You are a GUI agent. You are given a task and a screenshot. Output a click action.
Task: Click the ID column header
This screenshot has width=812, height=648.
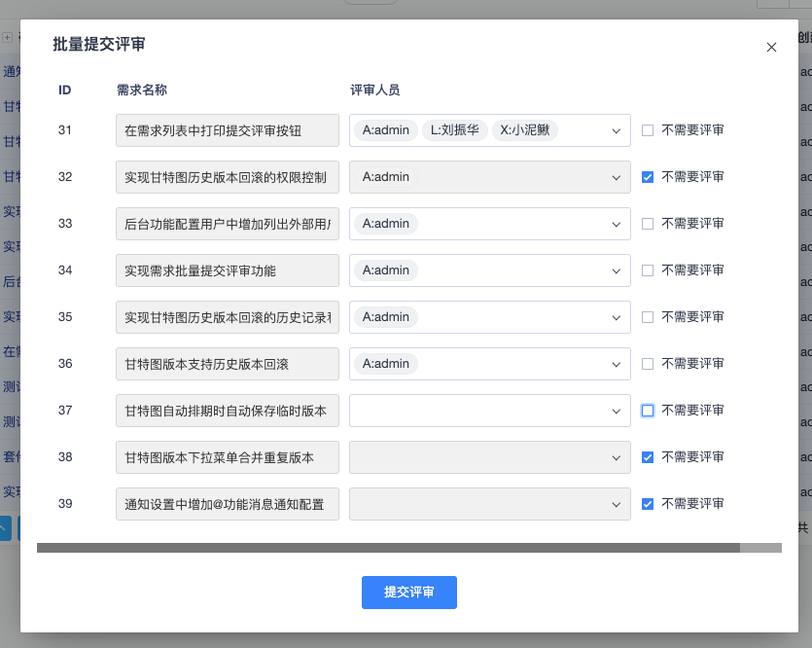[65, 90]
